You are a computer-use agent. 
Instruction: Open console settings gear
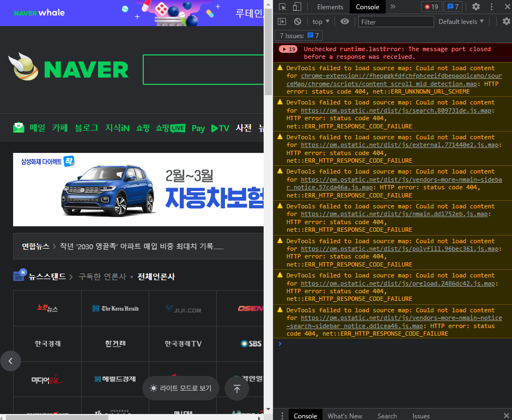click(506, 22)
